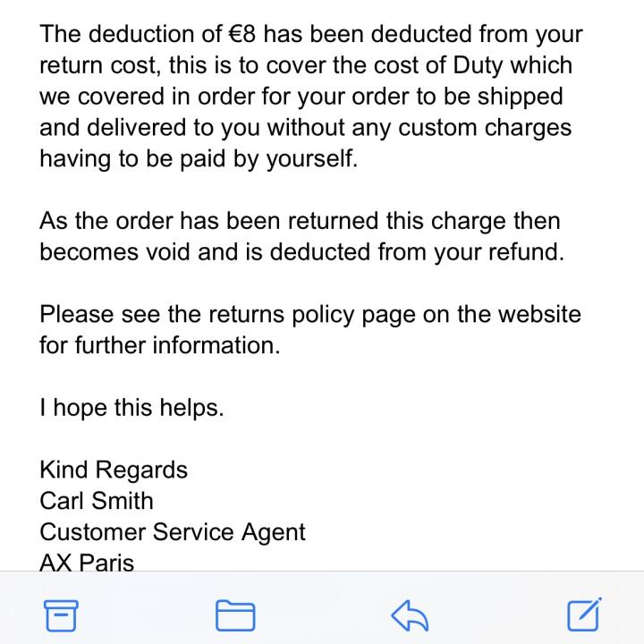Compose a new message with the pencil icon

(x=584, y=614)
